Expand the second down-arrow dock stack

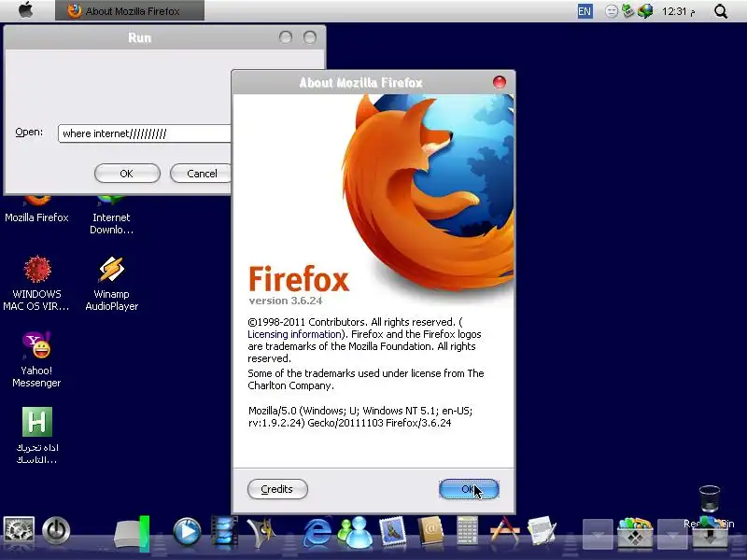pyautogui.click(x=671, y=533)
